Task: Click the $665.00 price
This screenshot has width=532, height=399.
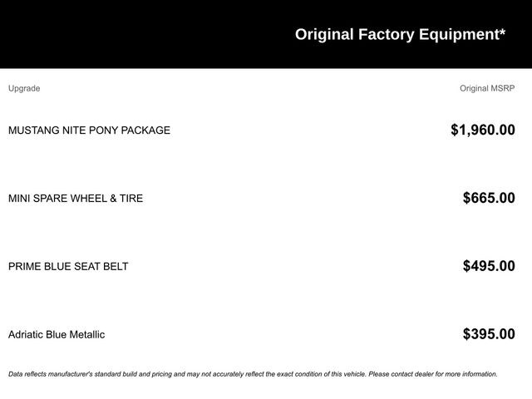Action: pyautogui.click(x=489, y=198)
